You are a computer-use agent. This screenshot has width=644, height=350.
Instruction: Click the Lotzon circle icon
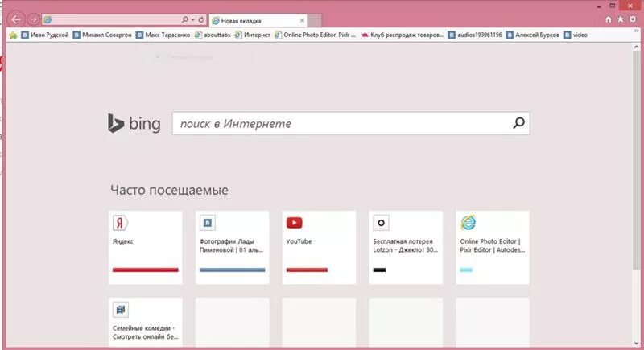381,223
